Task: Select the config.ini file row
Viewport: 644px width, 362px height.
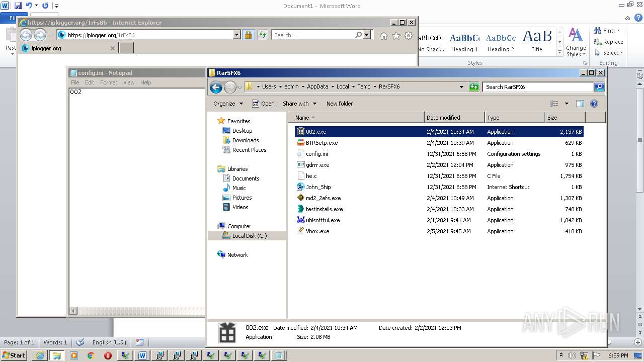Action: (x=439, y=154)
